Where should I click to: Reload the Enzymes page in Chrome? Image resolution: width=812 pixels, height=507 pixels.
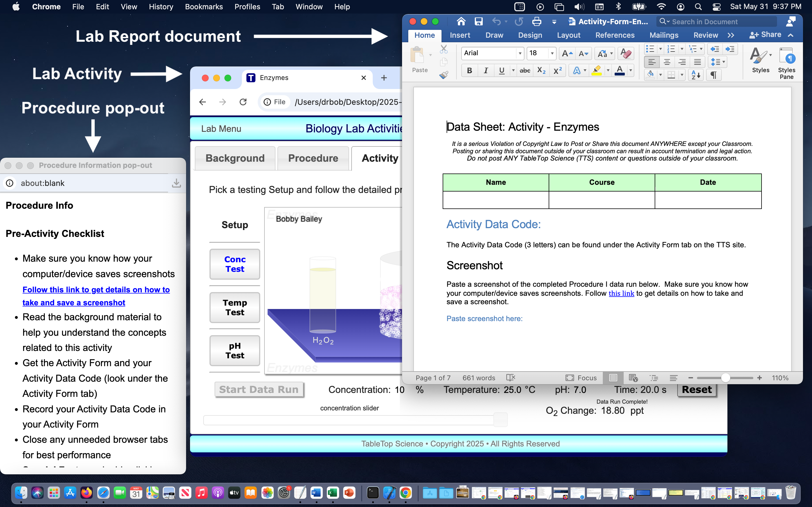coord(243,102)
